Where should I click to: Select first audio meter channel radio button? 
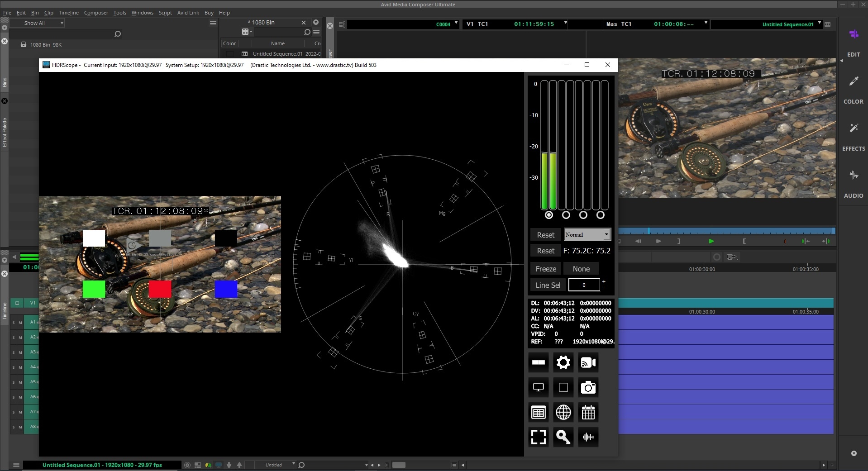pos(549,215)
